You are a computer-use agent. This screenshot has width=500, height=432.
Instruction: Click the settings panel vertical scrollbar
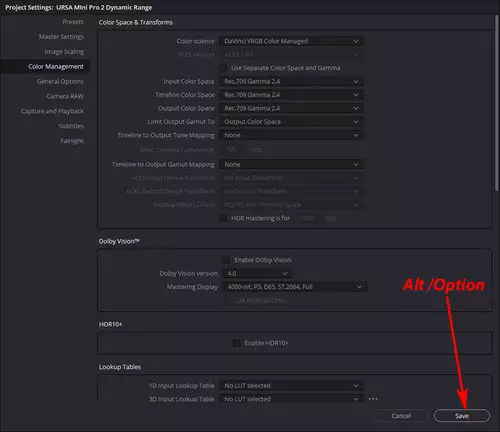pos(497,103)
